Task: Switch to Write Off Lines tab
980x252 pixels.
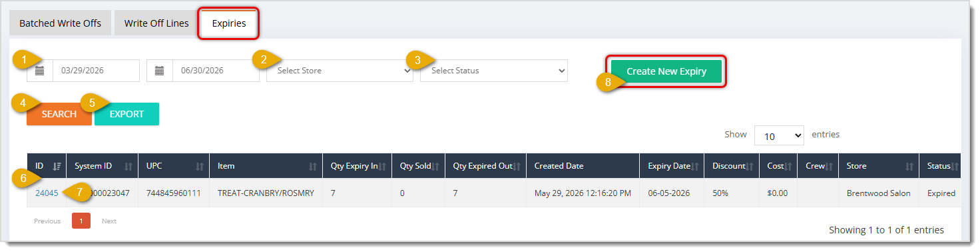Action: pyautogui.click(x=156, y=23)
